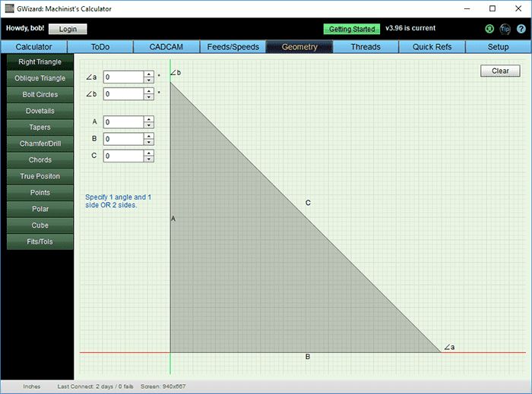This screenshot has width=532, height=394.
Task: Open the Threads tab
Action: (x=366, y=47)
